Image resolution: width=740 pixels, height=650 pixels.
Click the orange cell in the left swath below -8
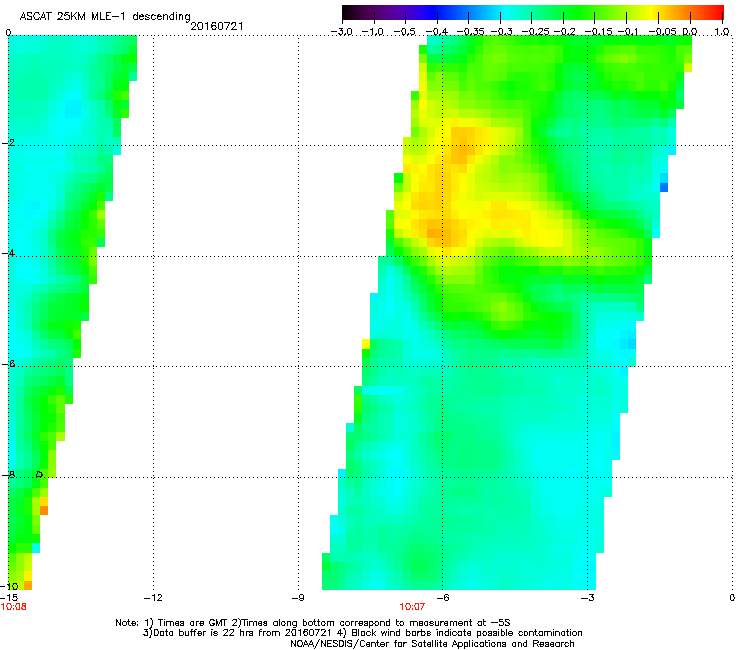[x=44, y=510]
